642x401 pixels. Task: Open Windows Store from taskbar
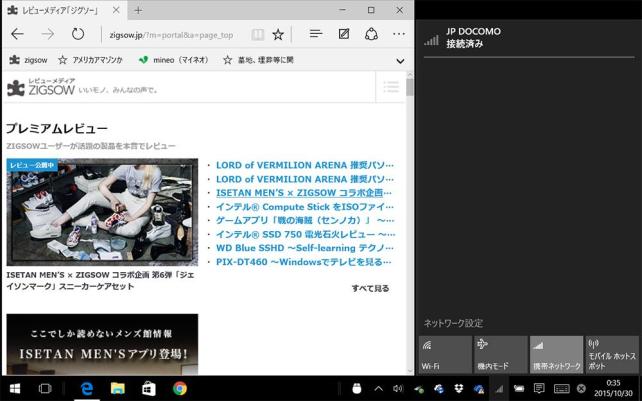[149, 388]
